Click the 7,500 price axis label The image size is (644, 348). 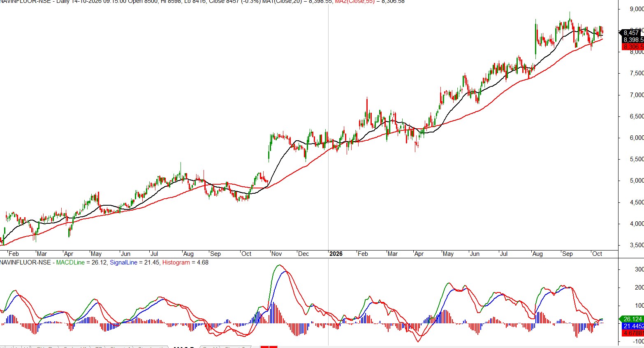[637, 73]
